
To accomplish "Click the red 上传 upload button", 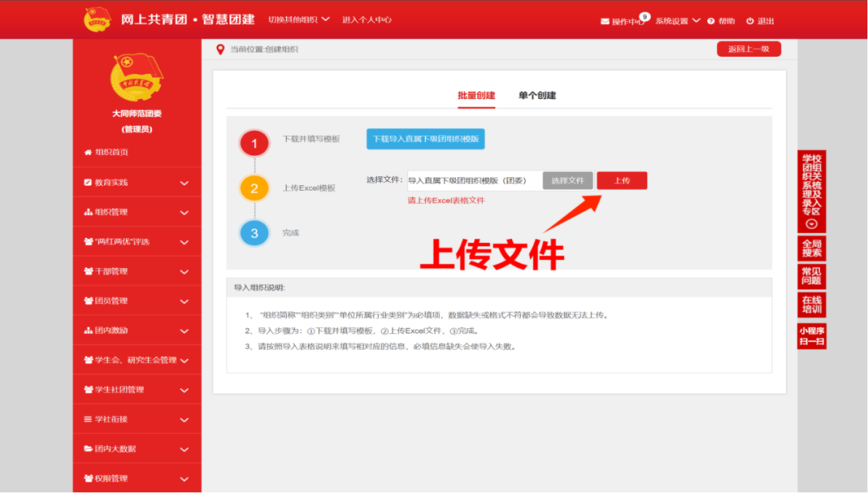I will pyautogui.click(x=621, y=180).
